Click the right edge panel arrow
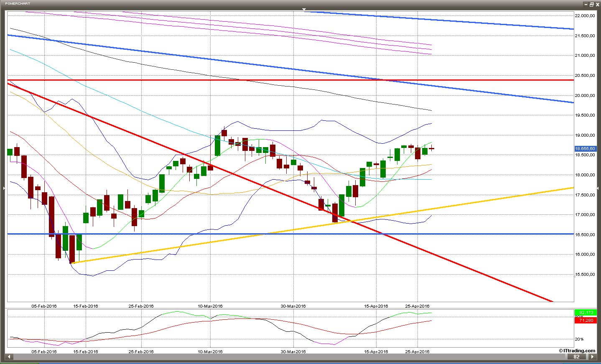 click(x=598, y=188)
